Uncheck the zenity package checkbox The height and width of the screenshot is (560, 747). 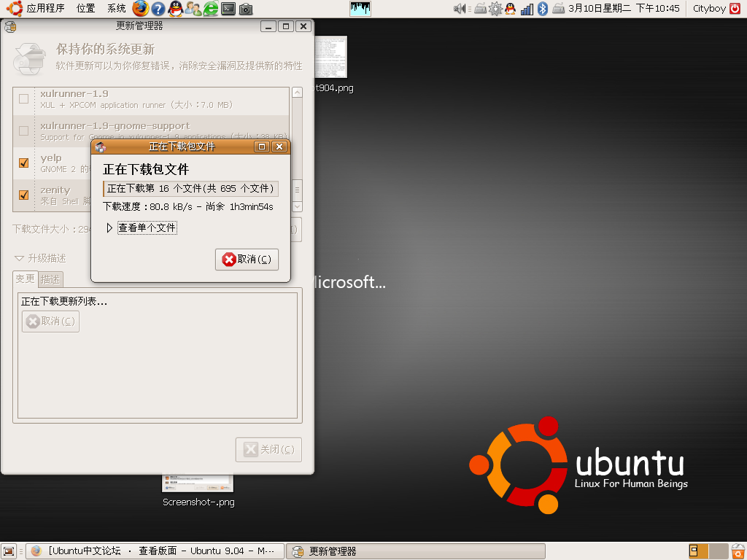click(23, 195)
